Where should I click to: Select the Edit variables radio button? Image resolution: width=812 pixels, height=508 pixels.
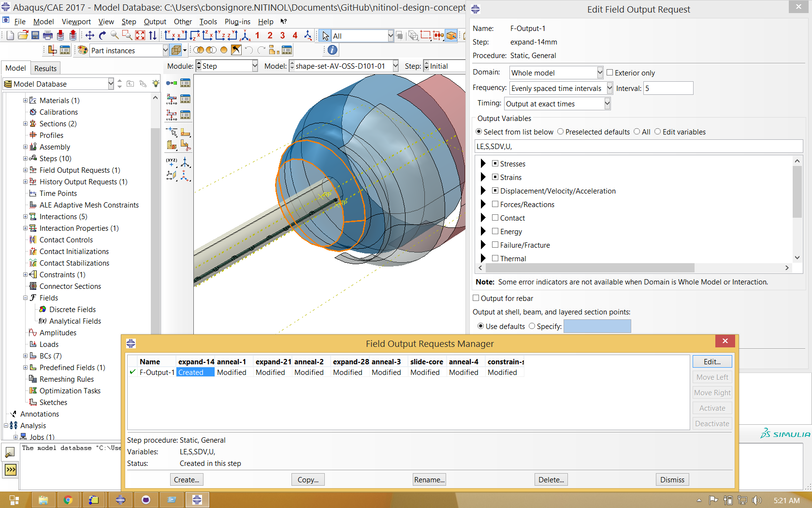point(658,132)
